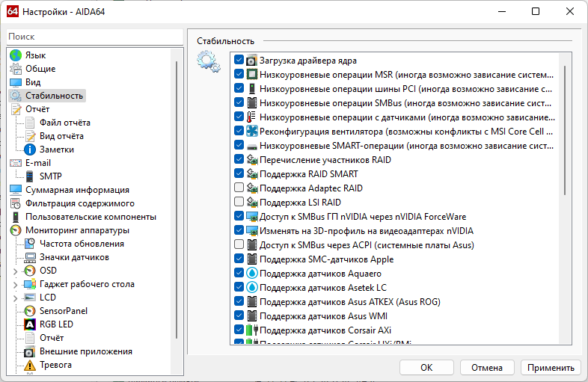Click the icon beside Значки датчиков

(30, 257)
